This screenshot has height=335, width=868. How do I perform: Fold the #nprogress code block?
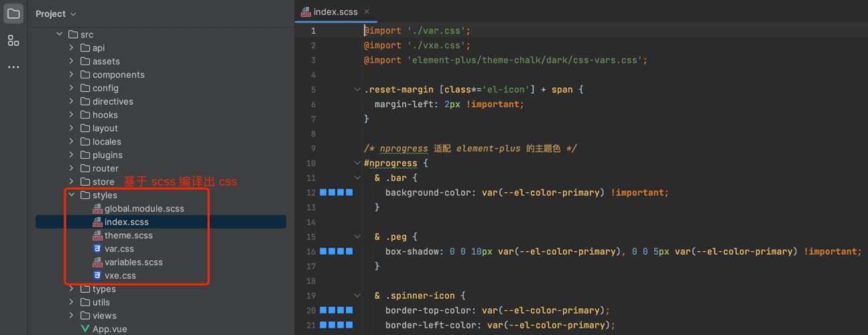[357, 163]
